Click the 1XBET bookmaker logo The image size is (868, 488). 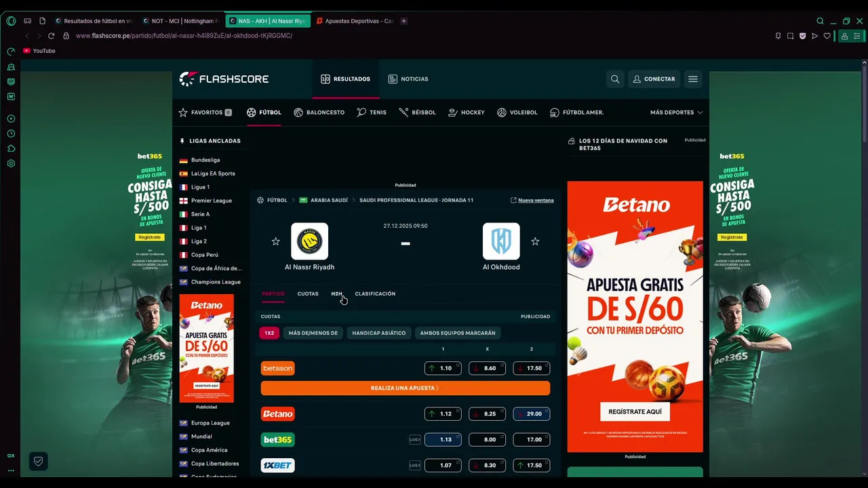[278, 466]
